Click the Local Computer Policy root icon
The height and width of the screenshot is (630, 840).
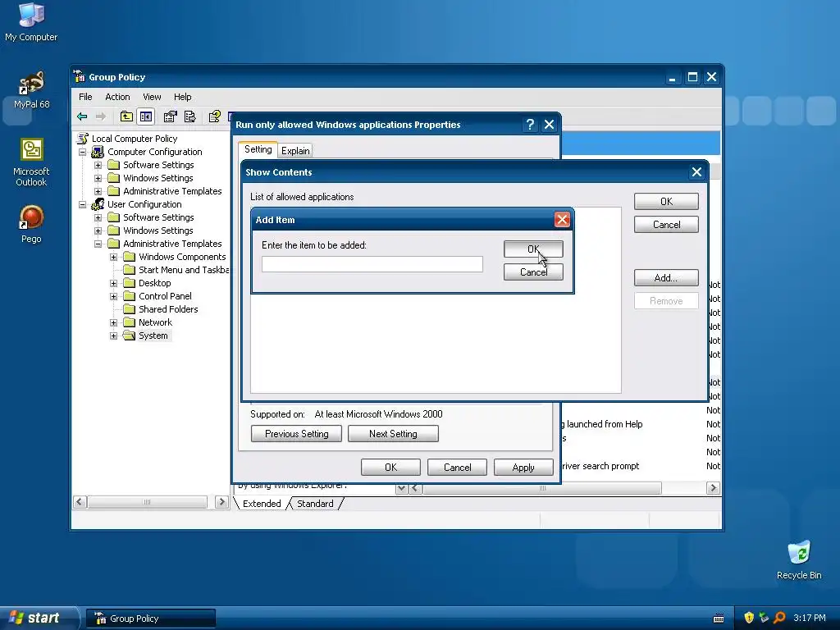pyautogui.click(x=83, y=138)
